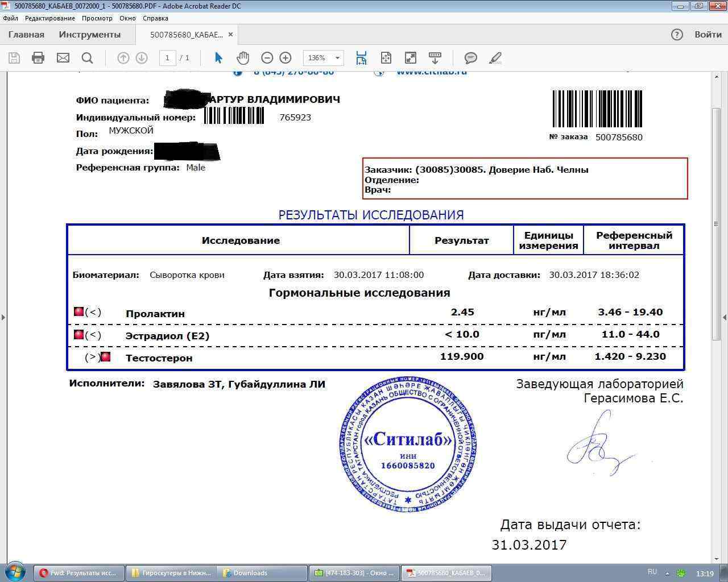The height and width of the screenshot is (582, 728).
Task: Zoom out with the minus icon
Action: [267, 58]
